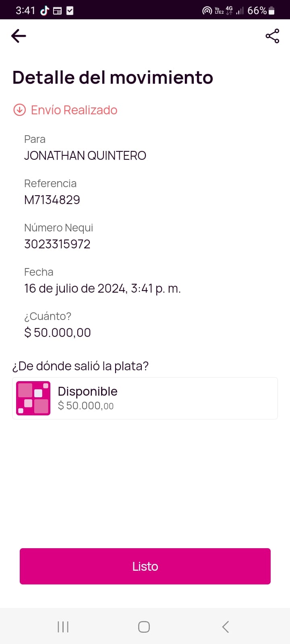Tap the pink Nequi Disponible icon
The height and width of the screenshot is (644, 290).
(33, 398)
